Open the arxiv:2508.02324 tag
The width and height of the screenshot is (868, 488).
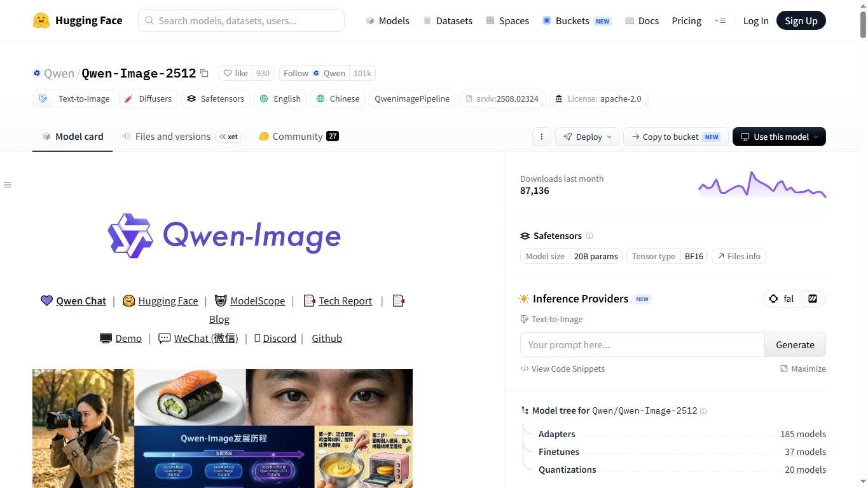coord(502,98)
